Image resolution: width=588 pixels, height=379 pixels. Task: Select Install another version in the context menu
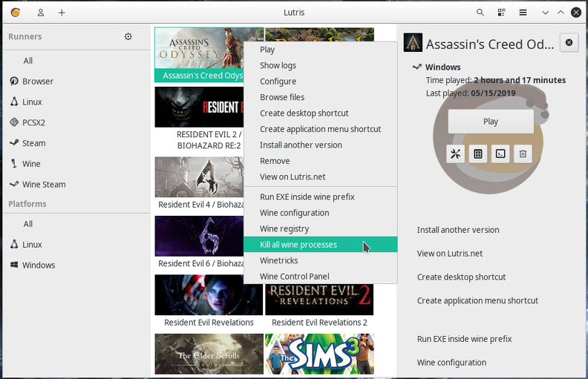pyautogui.click(x=320, y=145)
